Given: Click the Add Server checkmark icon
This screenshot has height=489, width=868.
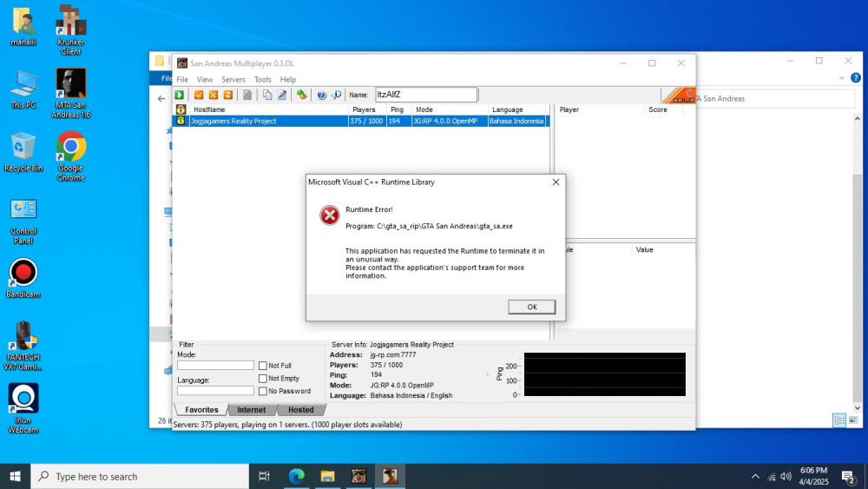Looking at the screenshot, I should (199, 95).
